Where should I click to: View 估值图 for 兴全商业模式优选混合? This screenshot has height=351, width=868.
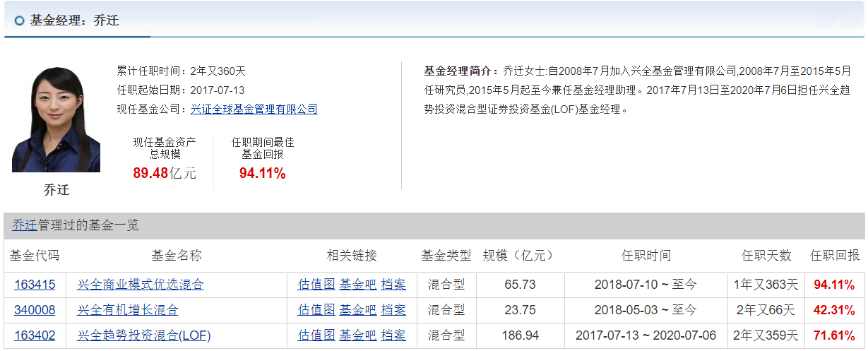coord(316,285)
